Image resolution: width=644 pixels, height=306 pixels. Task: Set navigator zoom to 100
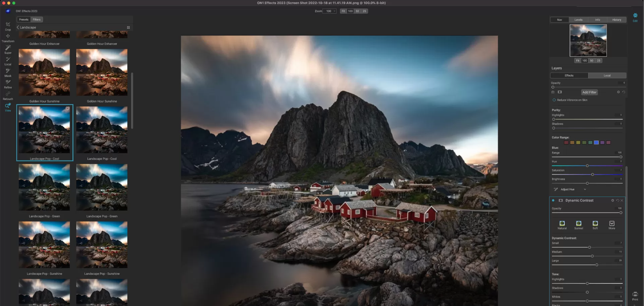click(584, 61)
